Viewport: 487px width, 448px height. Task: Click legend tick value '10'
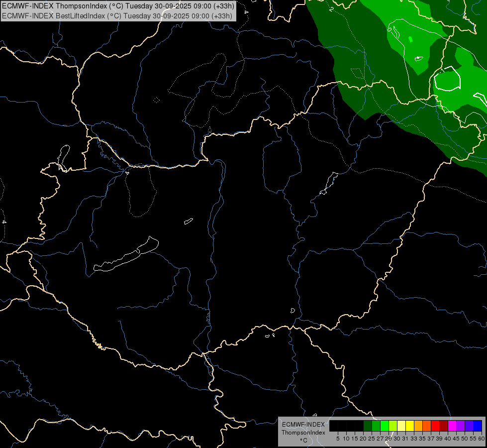coord(346,439)
